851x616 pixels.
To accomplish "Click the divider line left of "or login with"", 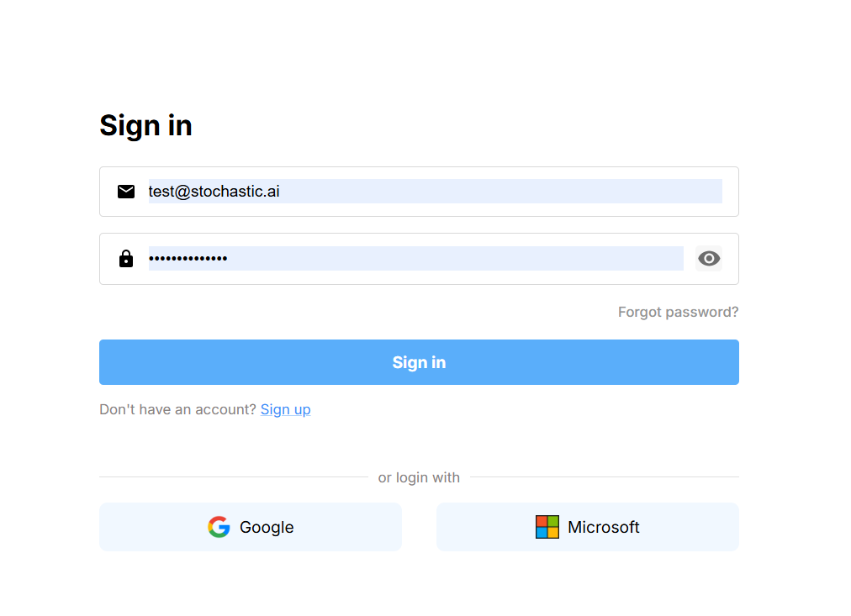I will (x=233, y=477).
